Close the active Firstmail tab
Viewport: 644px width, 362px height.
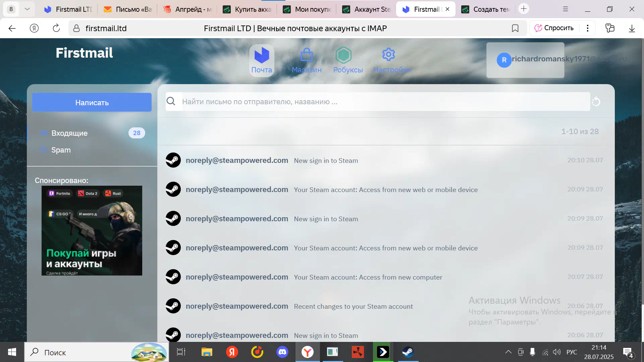pos(447,9)
